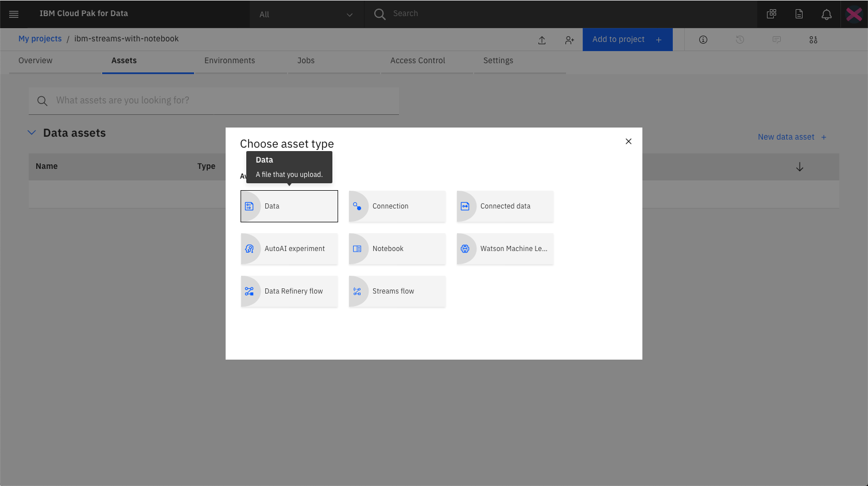Click the Notebook asset icon
The image size is (868, 486).
point(357,249)
